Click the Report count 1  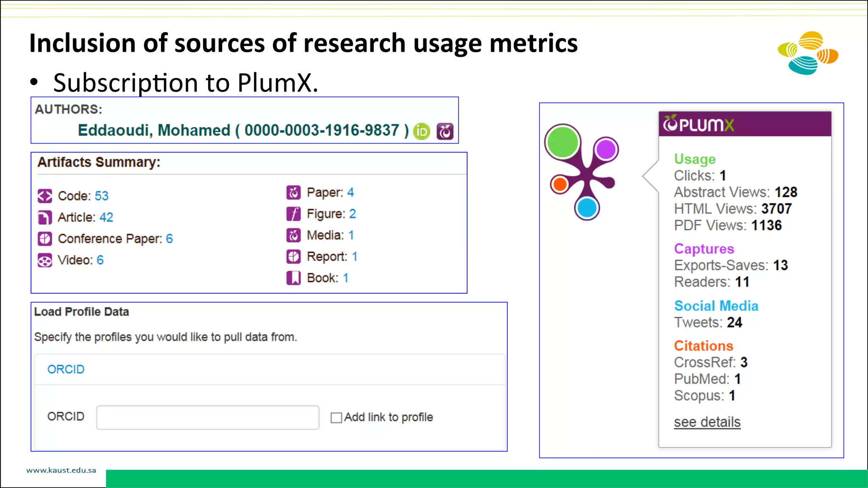(355, 256)
